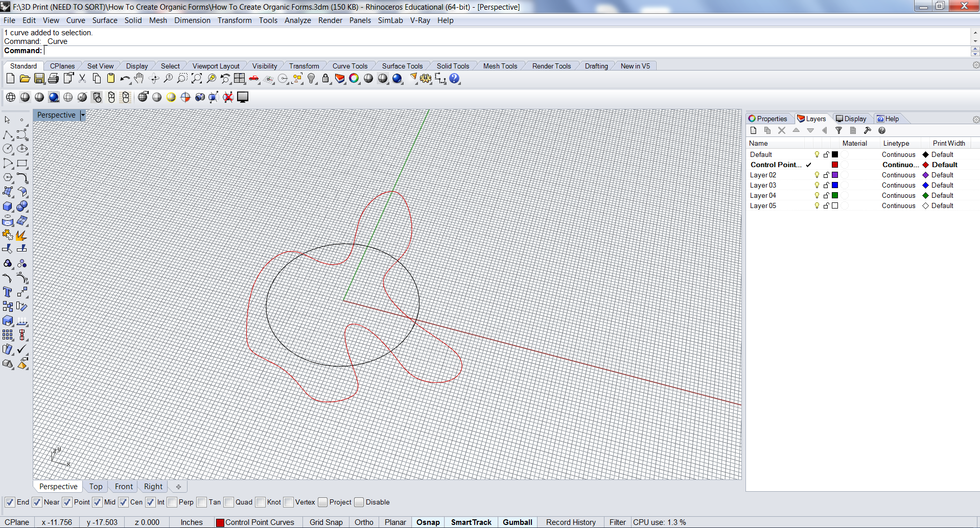Switch to the Top viewport tab
The width and height of the screenshot is (980, 528).
96,487
